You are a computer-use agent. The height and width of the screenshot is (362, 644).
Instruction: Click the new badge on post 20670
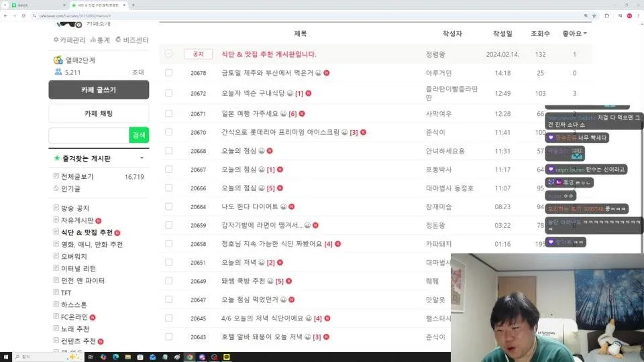point(363,132)
